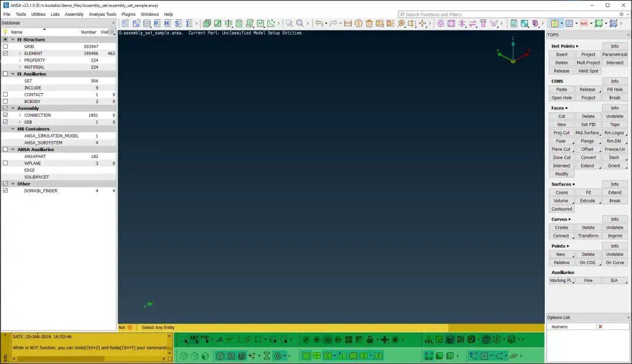Open the Assembly menu
This screenshot has width=632, height=364.
[x=74, y=14]
